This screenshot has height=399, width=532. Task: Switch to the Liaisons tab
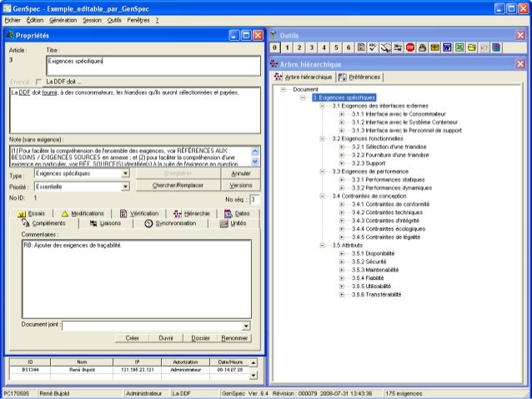pos(106,223)
